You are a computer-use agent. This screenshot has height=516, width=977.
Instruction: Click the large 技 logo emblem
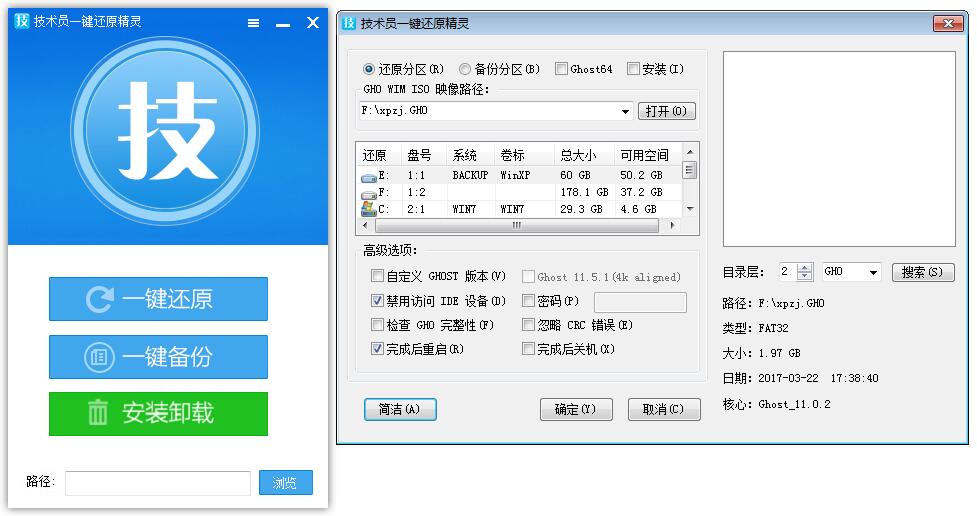pos(168,129)
